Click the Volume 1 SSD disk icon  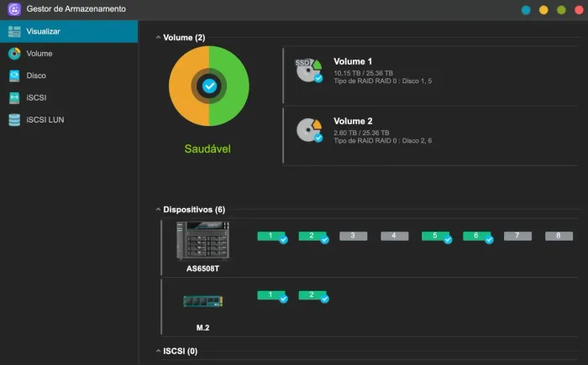coord(308,70)
